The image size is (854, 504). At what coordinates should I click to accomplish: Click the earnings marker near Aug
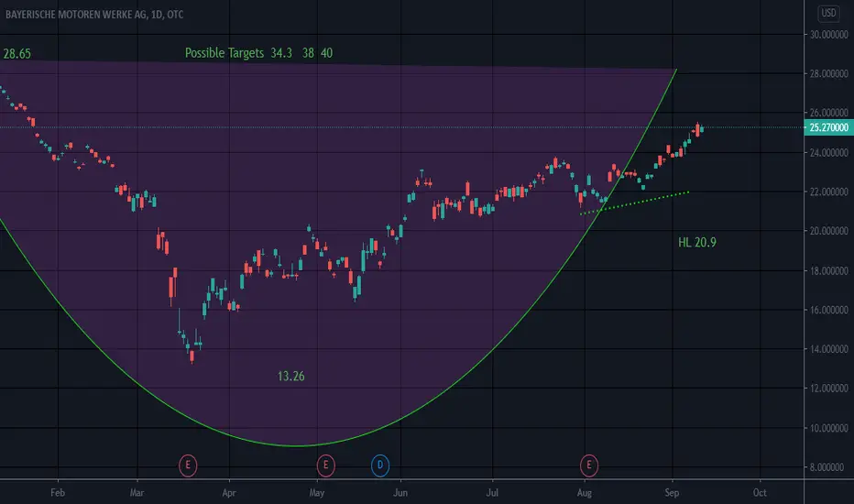[x=589, y=466]
